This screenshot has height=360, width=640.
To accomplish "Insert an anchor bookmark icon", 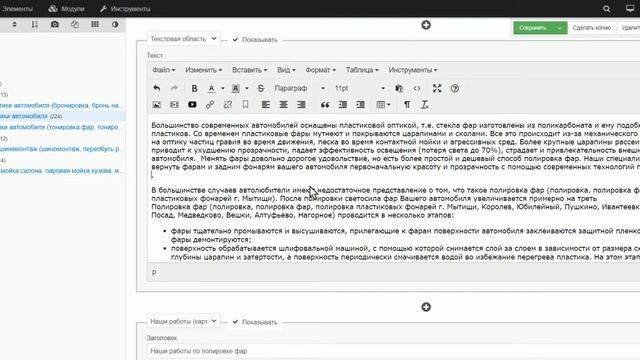I will point(245,105).
